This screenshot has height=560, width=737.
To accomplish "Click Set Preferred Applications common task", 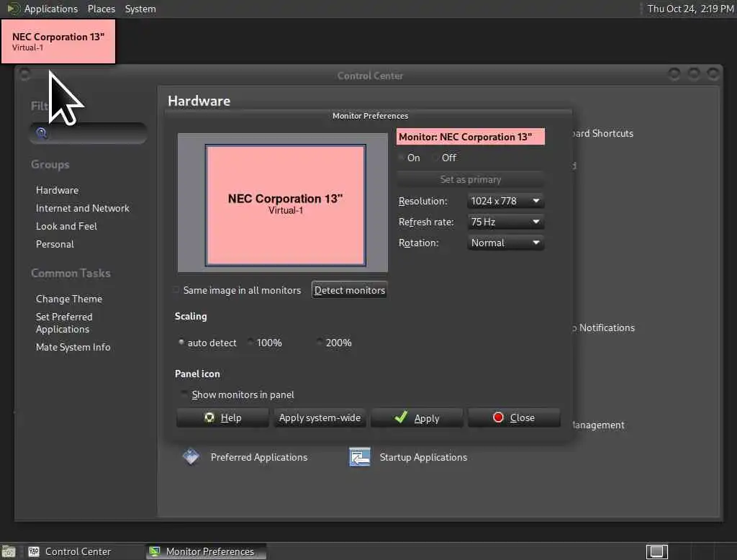I will [64, 323].
